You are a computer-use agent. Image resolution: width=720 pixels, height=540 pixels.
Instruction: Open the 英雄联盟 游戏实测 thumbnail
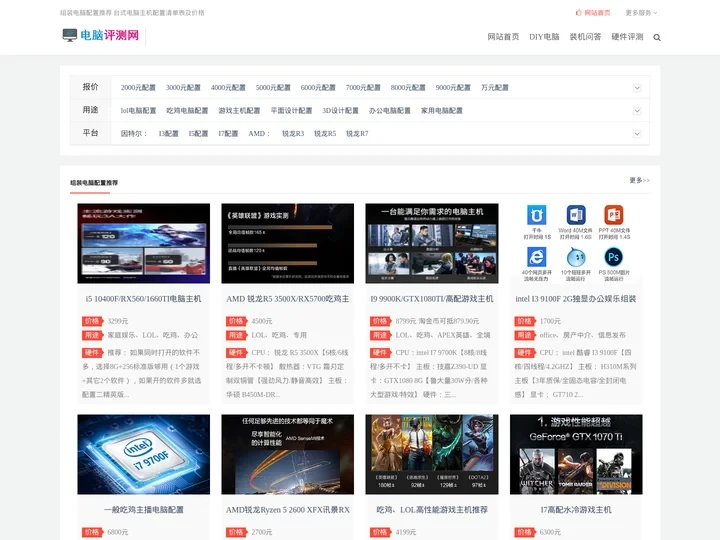pos(287,243)
